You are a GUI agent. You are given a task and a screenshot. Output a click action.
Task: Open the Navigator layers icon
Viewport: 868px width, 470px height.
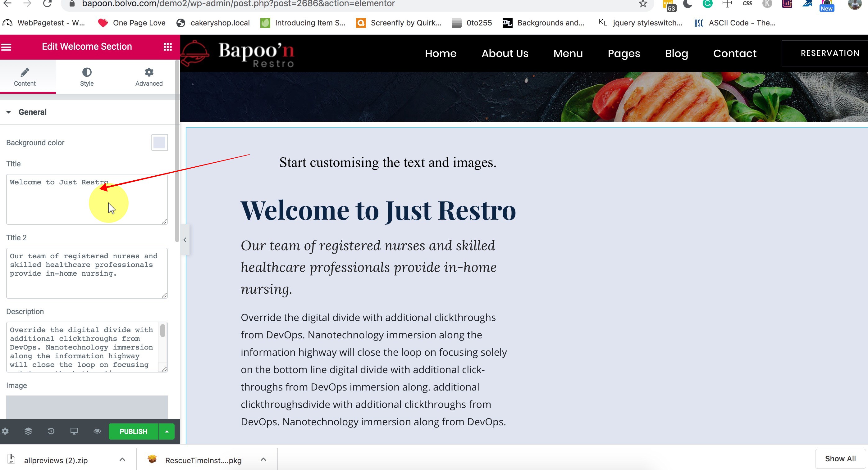pyautogui.click(x=28, y=431)
